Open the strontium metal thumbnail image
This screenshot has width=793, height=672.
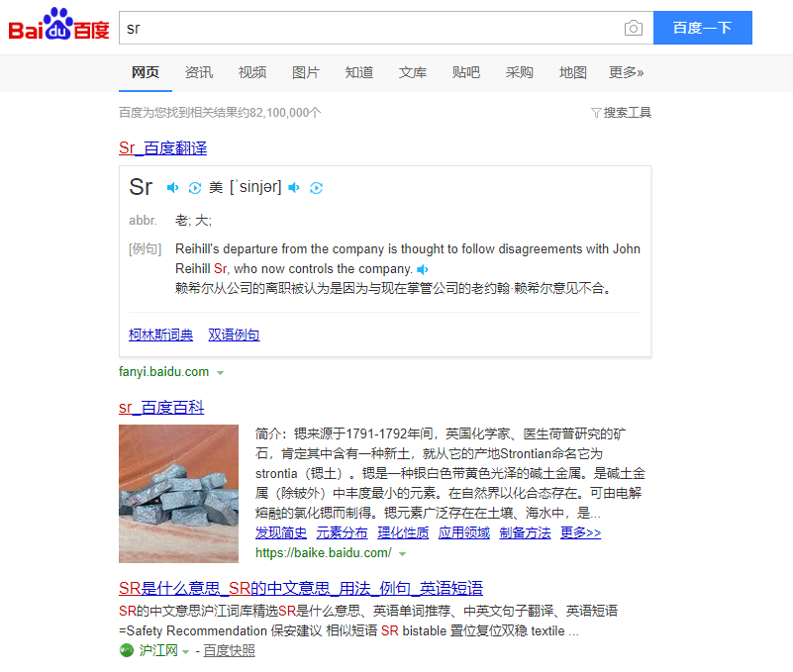(178, 494)
